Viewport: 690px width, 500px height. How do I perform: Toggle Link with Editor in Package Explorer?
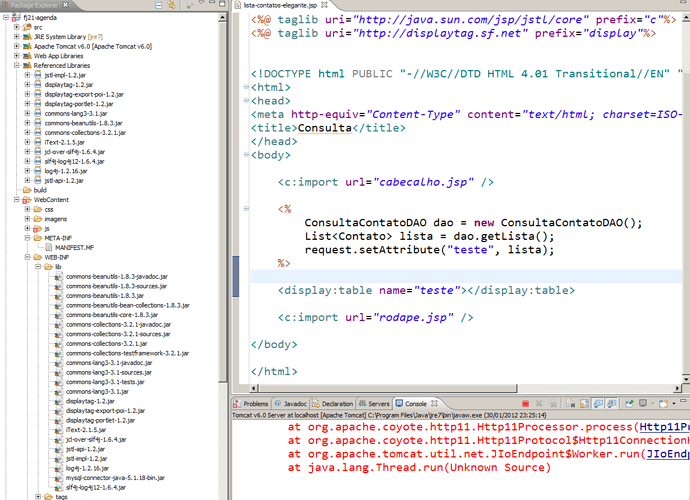click(172, 5)
